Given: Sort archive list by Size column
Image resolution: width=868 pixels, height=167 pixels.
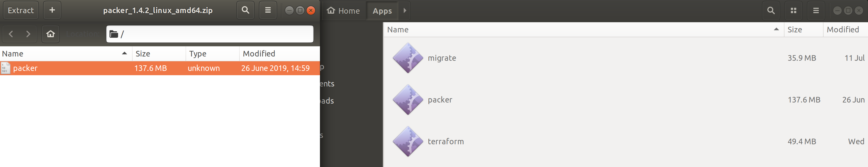Looking at the screenshot, I should [x=159, y=54].
